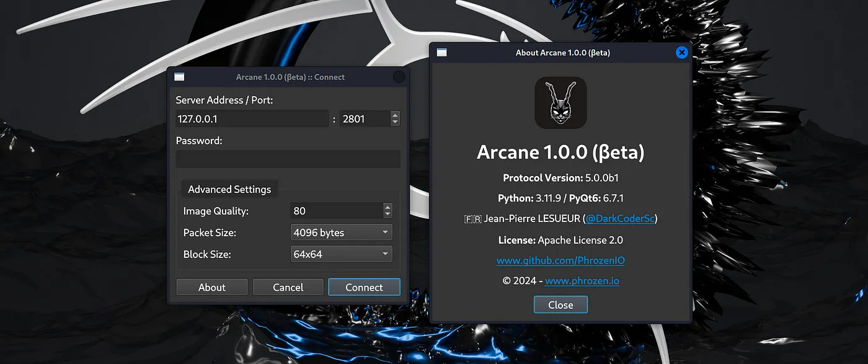Open the Block Size dropdown
This screenshot has height=364, width=868.
(x=342, y=254)
